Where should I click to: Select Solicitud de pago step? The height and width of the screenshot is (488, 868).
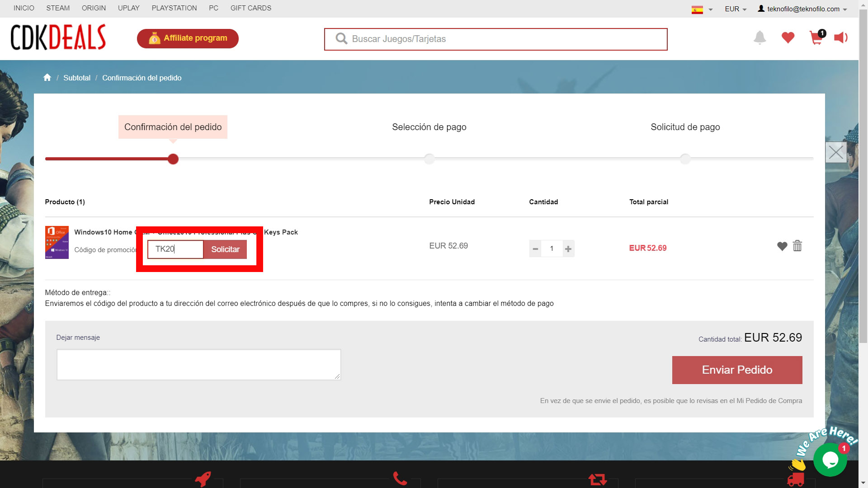coord(685,127)
